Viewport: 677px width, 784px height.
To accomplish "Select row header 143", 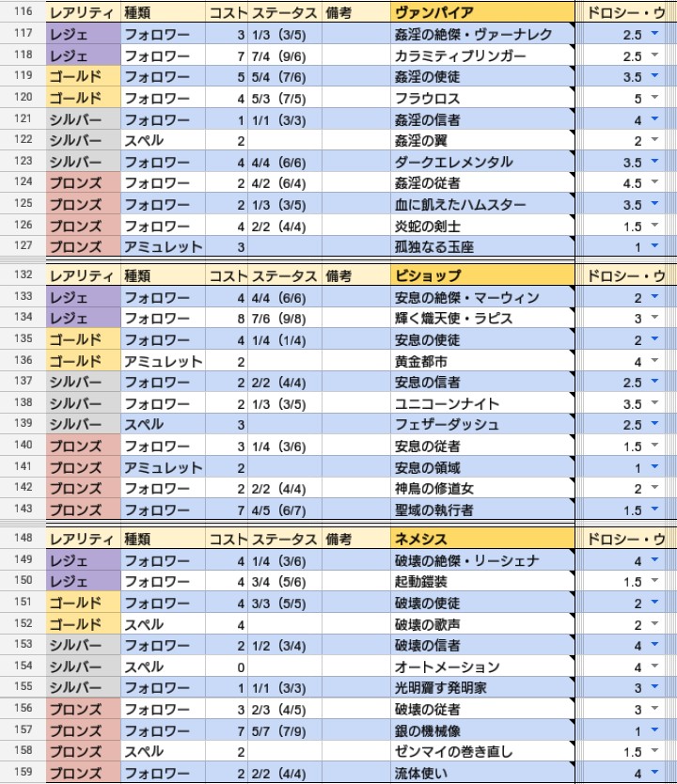I will pos(23,509).
